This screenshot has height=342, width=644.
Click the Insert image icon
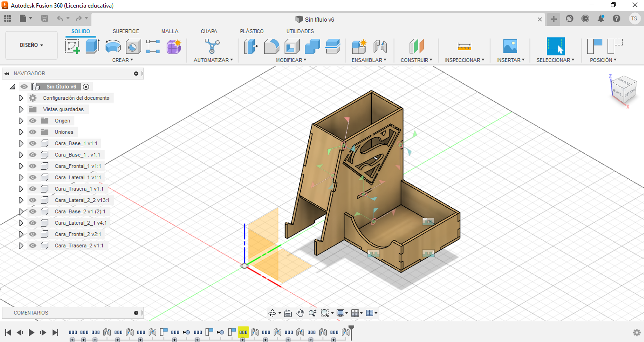pyautogui.click(x=510, y=46)
